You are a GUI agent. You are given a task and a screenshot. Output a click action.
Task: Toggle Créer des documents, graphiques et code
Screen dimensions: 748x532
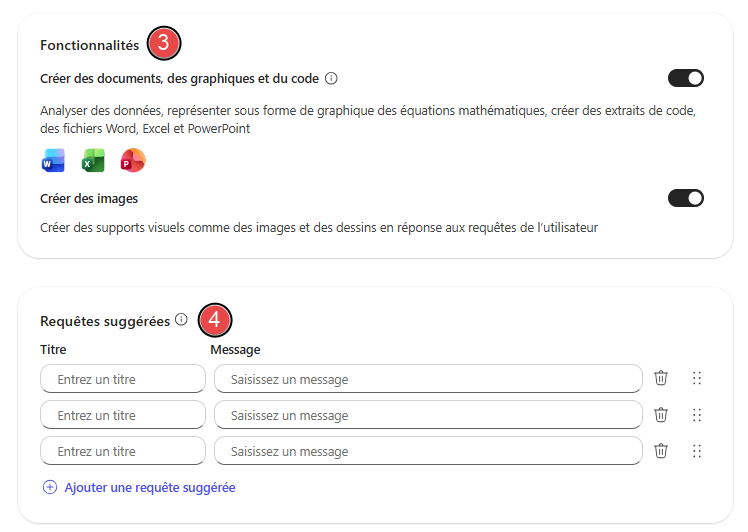tap(686, 78)
